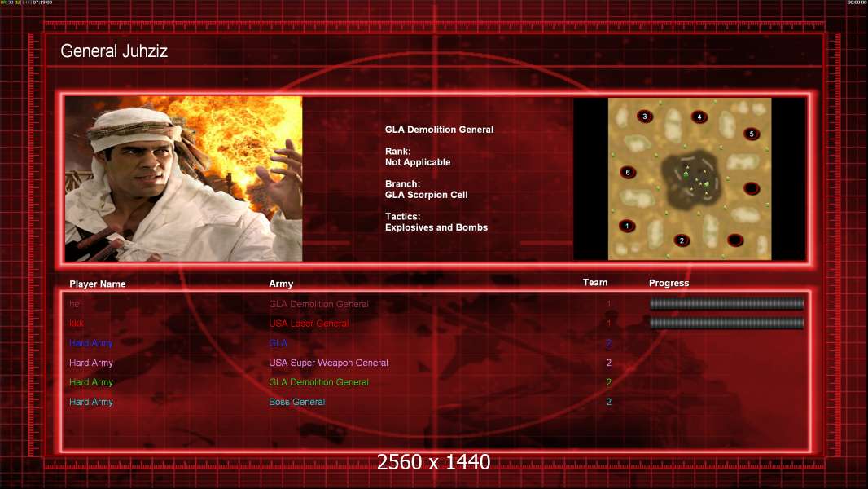Click 'Boss General' army entry
The height and width of the screenshot is (489, 868).
(296, 402)
